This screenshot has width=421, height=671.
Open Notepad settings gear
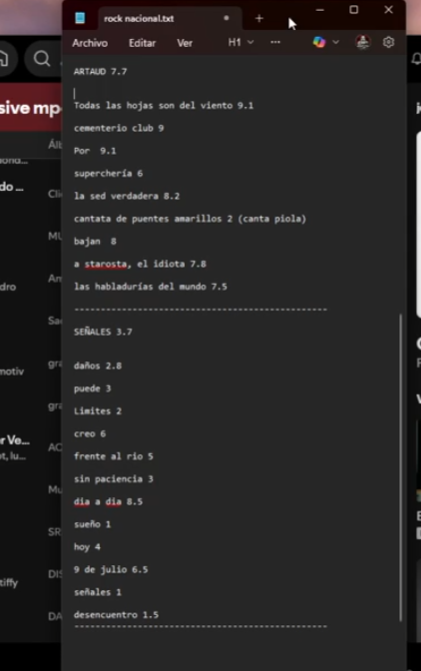tap(388, 42)
